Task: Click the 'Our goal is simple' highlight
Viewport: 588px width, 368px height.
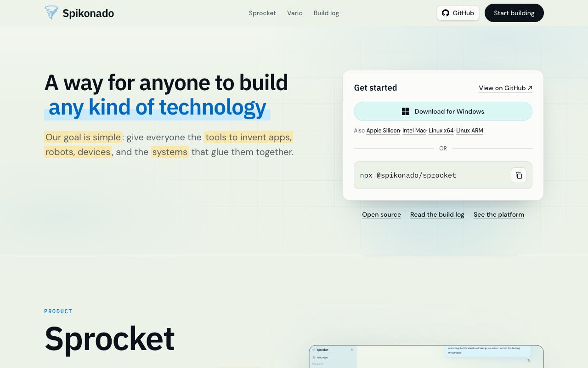Action: pyautogui.click(x=83, y=137)
